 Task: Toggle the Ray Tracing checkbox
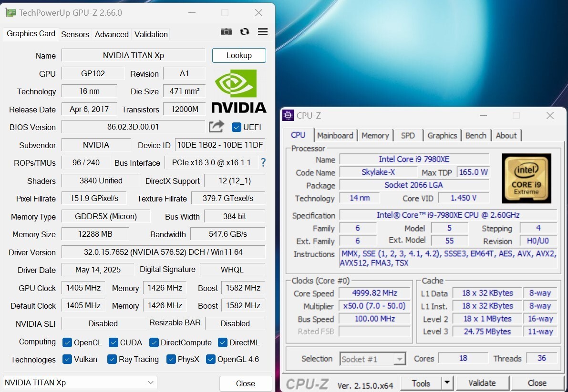[x=112, y=359]
